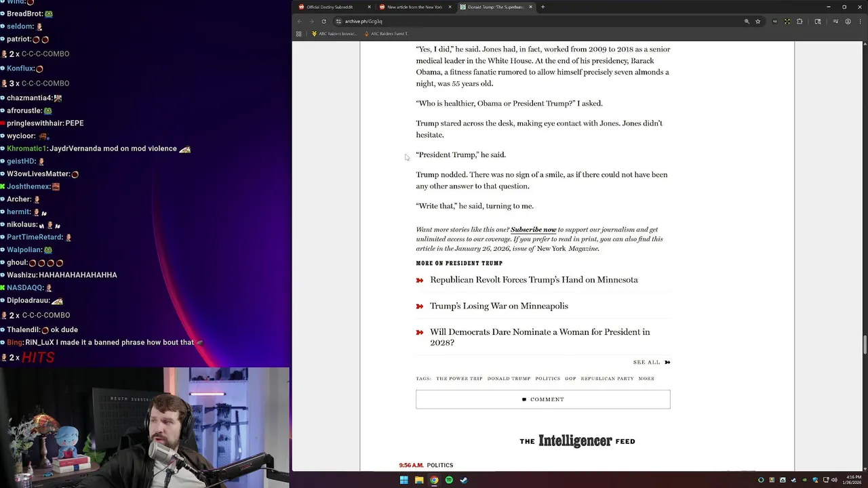Click chat username PartTimeRetard

point(35,237)
